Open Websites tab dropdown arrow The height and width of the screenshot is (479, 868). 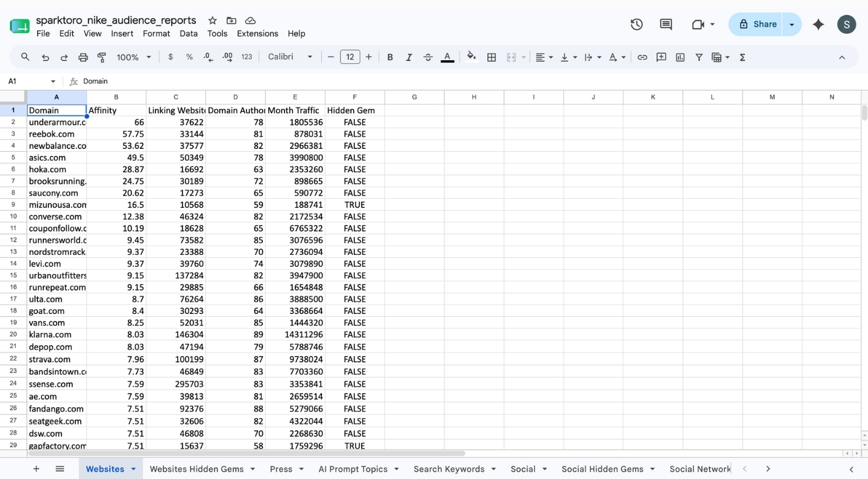pyautogui.click(x=133, y=469)
